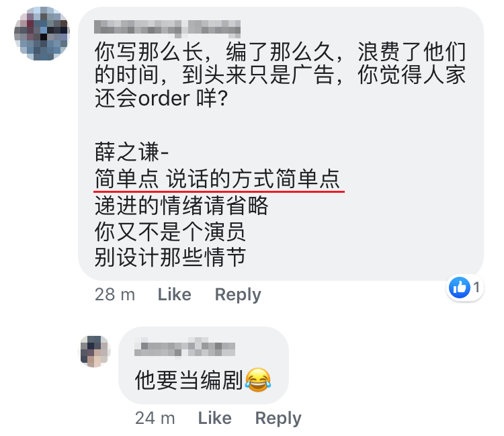Click the reply text 他要当编剧
The image size is (504, 436).
pyautogui.click(x=189, y=380)
